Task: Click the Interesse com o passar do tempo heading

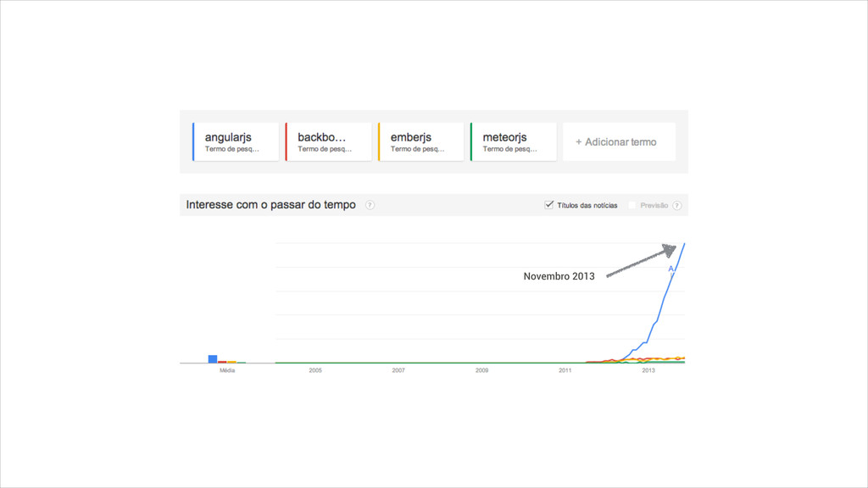Action: coord(270,205)
